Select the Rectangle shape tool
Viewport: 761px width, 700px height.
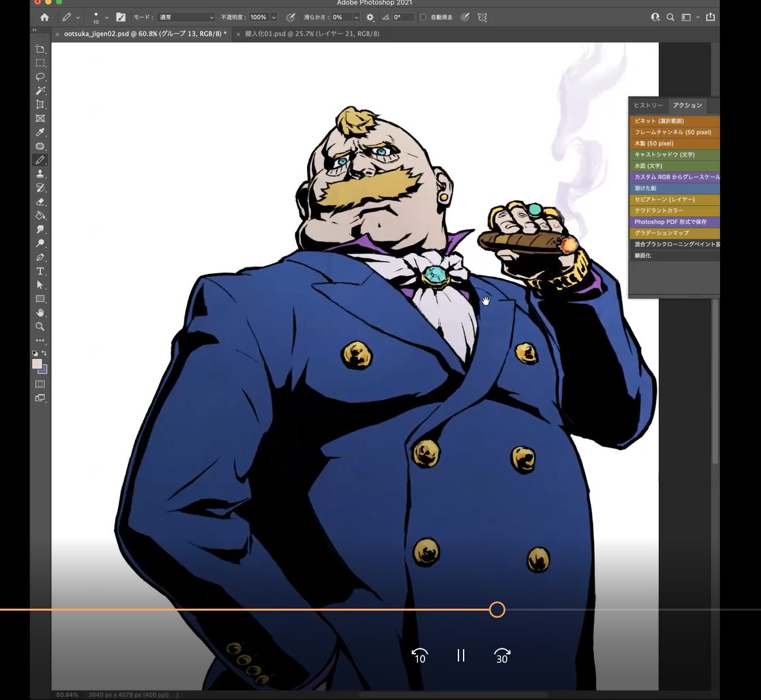pos(40,299)
